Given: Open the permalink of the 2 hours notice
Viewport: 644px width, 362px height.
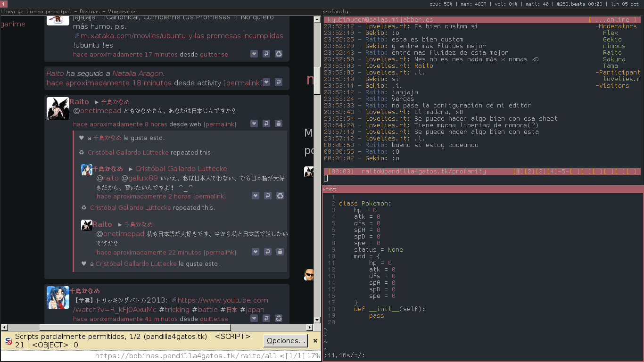Looking at the screenshot, I should [209, 197].
